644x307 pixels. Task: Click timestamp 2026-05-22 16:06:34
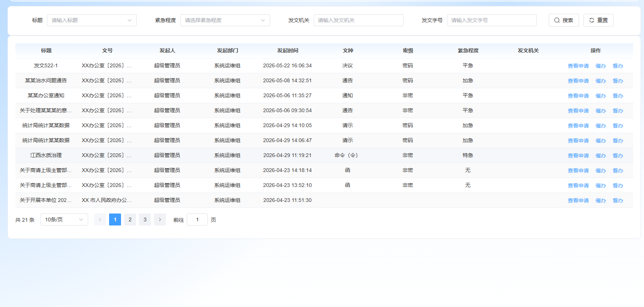point(287,65)
